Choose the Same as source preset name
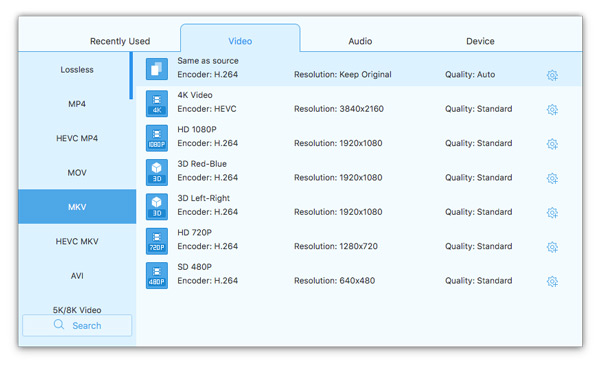 (208, 60)
